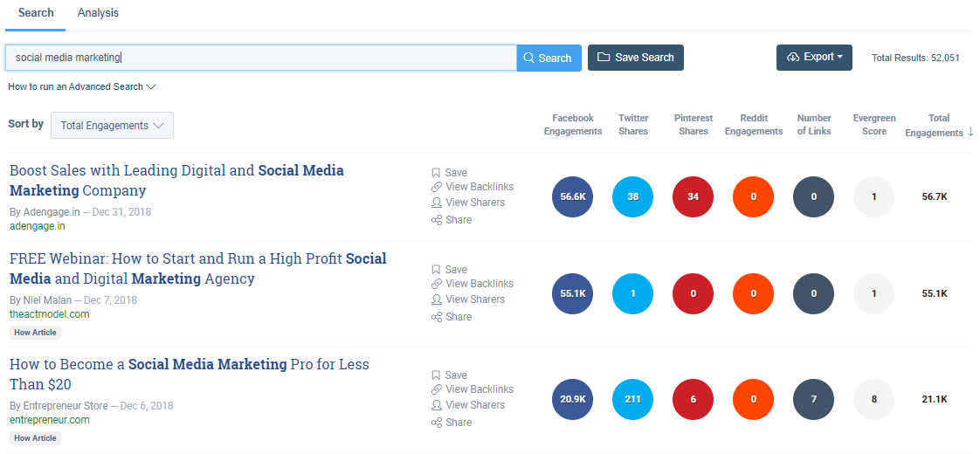The image size is (980, 454).
Task: Click the cloud export icon
Action: [793, 58]
